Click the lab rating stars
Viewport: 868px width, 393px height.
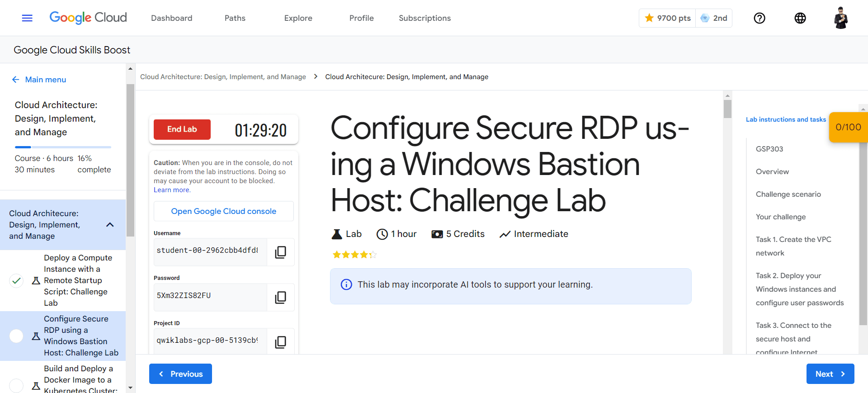(x=354, y=255)
